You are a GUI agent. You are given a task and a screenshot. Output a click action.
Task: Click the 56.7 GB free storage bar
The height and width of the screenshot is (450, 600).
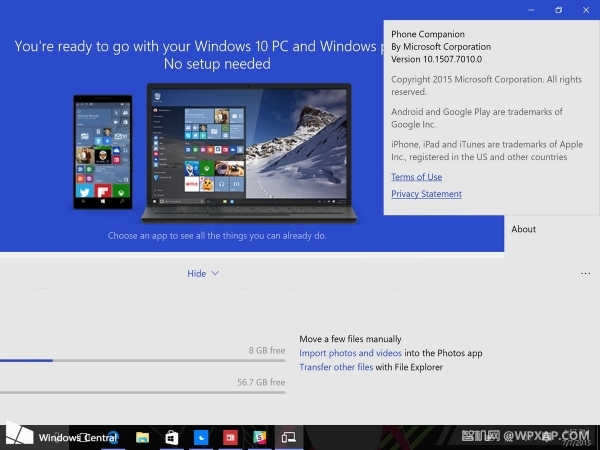[x=142, y=392]
